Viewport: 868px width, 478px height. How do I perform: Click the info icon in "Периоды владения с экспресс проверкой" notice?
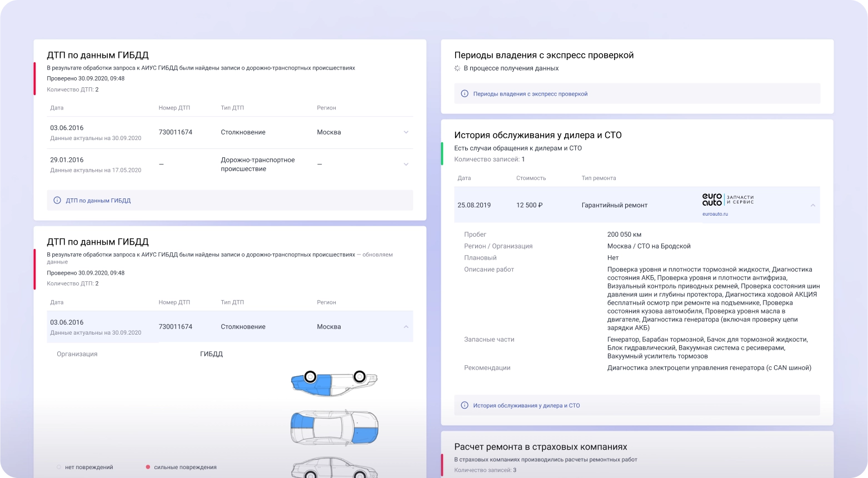(x=466, y=93)
